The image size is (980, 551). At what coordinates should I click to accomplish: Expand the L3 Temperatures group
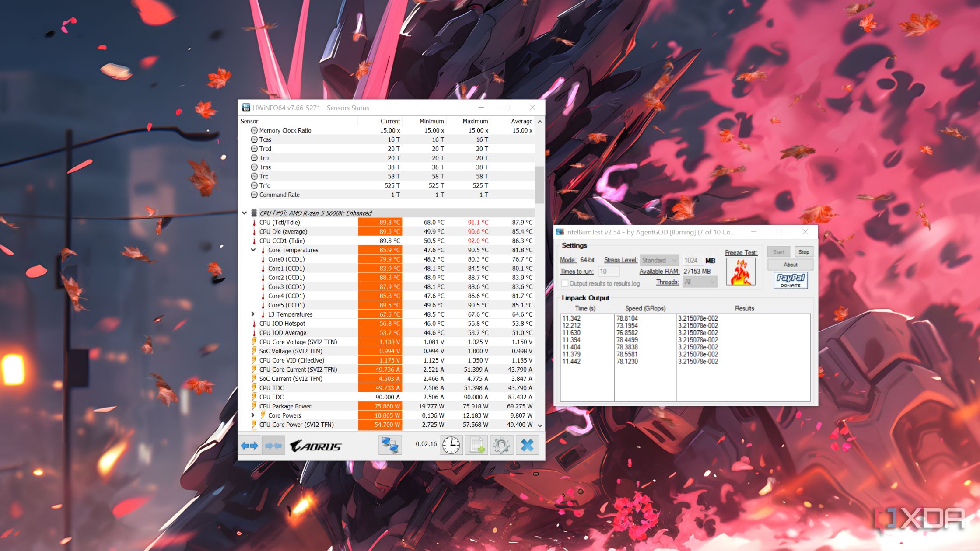tap(253, 314)
